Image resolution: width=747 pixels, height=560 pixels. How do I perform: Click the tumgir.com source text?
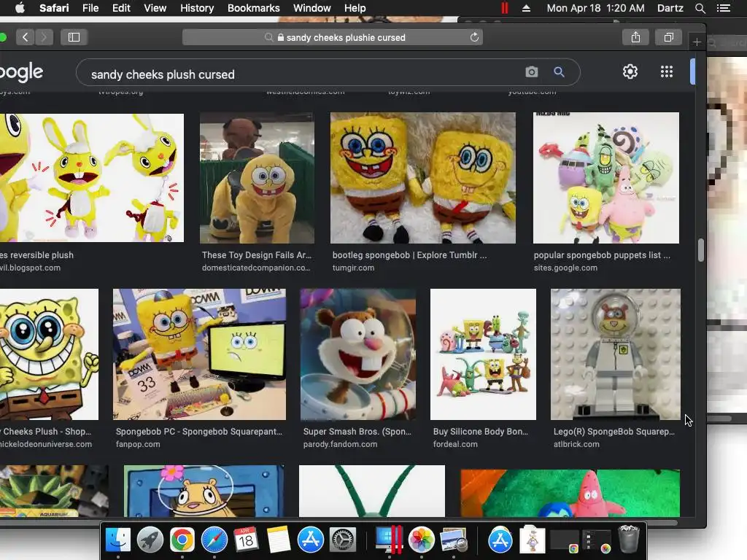coord(353,268)
